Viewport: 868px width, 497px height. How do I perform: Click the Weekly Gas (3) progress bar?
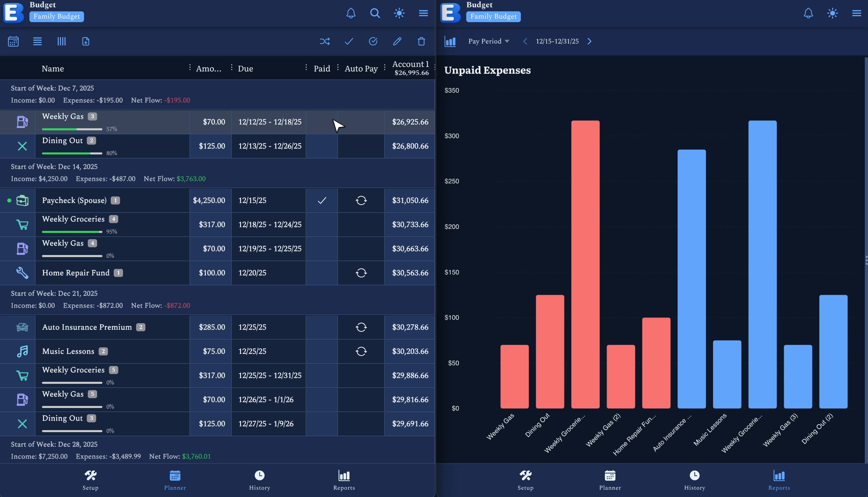72,129
